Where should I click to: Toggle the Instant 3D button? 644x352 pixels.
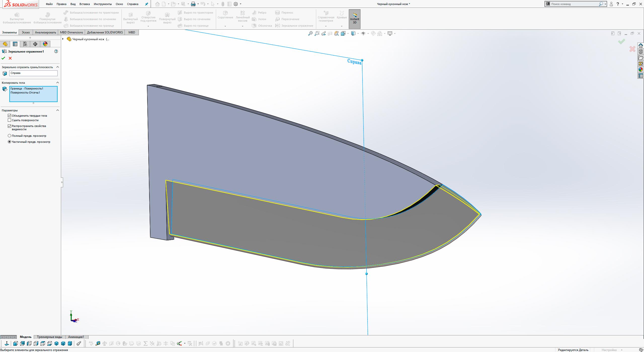(355, 19)
